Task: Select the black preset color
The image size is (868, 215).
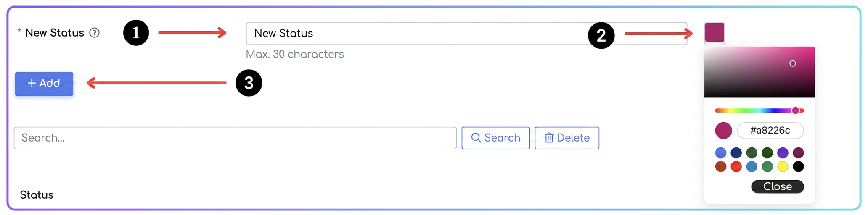Action: 798,167
